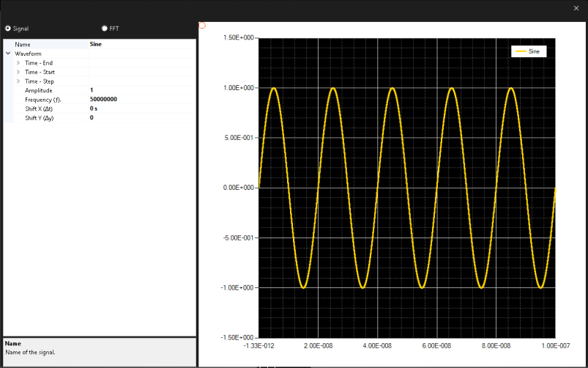Close the signal editor window
Image resolution: width=588 pixels, height=368 pixels.
[576, 8]
